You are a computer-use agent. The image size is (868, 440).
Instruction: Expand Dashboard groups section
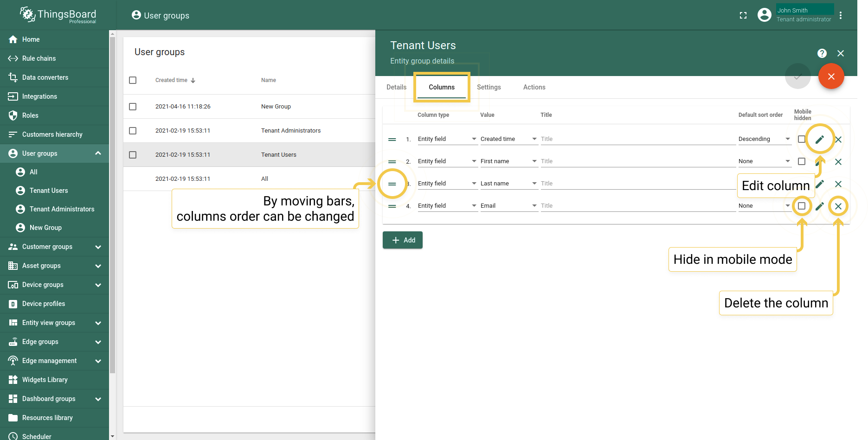coord(98,399)
